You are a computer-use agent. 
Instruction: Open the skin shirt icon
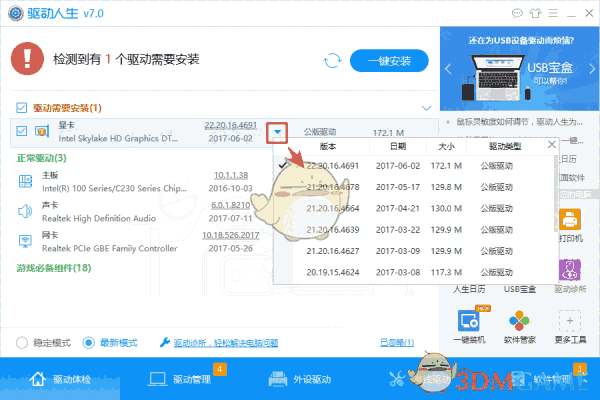pos(535,14)
